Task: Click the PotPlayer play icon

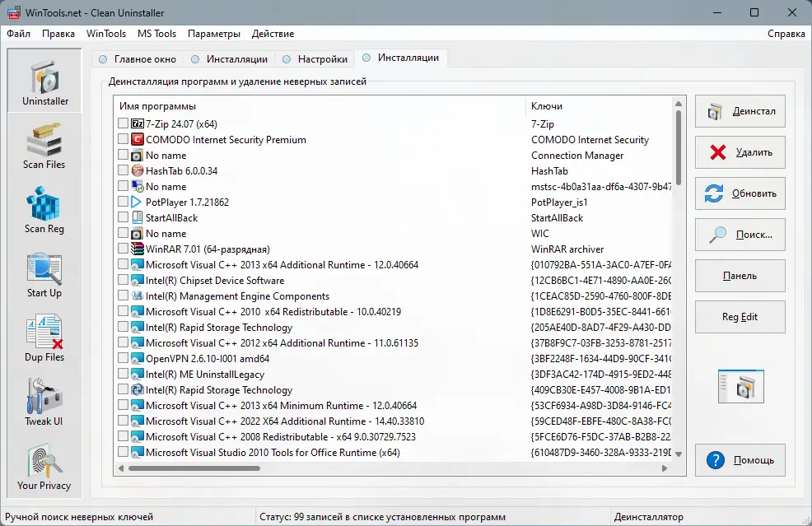Action: click(138, 202)
